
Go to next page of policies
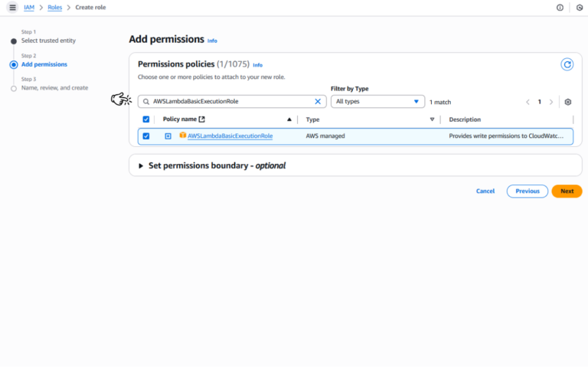(551, 102)
